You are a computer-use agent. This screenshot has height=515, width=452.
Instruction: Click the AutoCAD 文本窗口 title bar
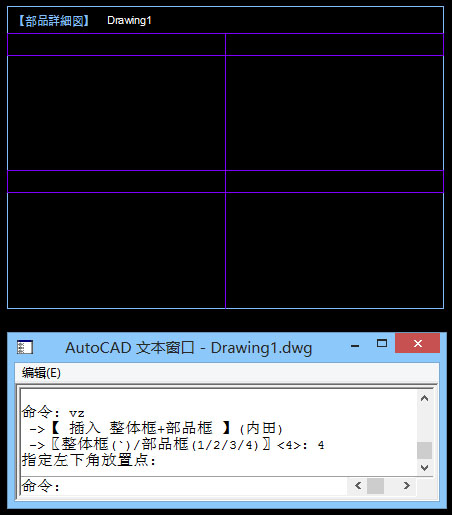click(188, 348)
